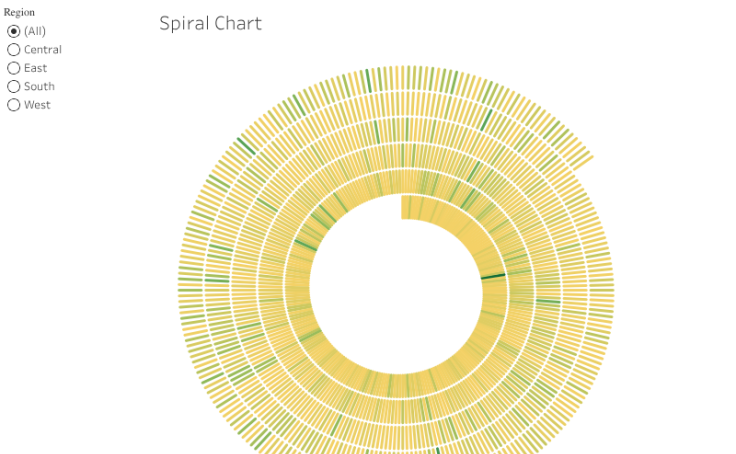Screen dimensions: 736x454
Task: Click the darkest green bar on the inner ring
Action: 492,276
